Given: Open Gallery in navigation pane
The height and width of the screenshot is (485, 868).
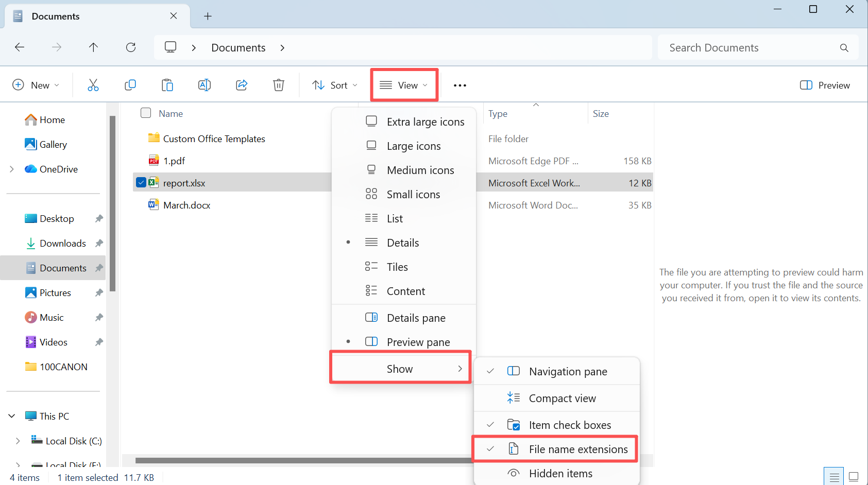Looking at the screenshot, I should (46, 144).
